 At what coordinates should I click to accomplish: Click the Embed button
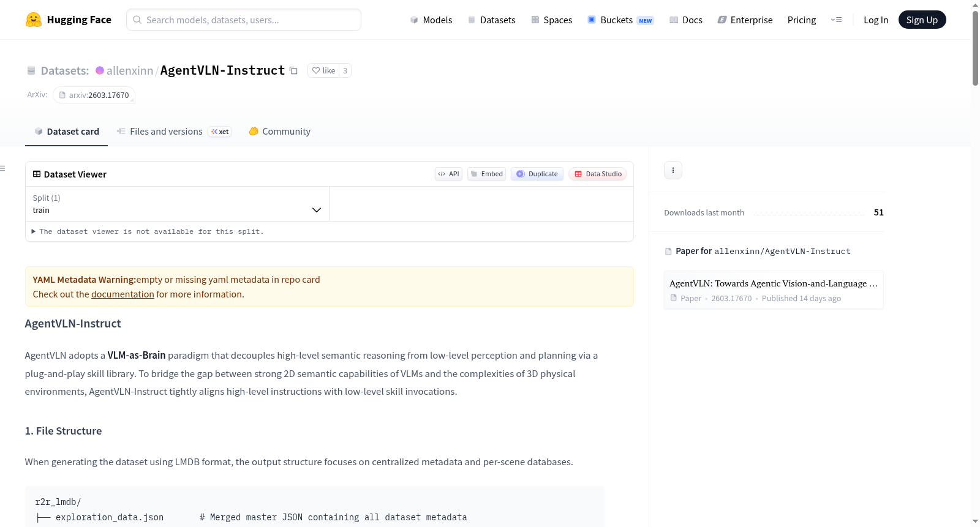[x=487, y=174]
